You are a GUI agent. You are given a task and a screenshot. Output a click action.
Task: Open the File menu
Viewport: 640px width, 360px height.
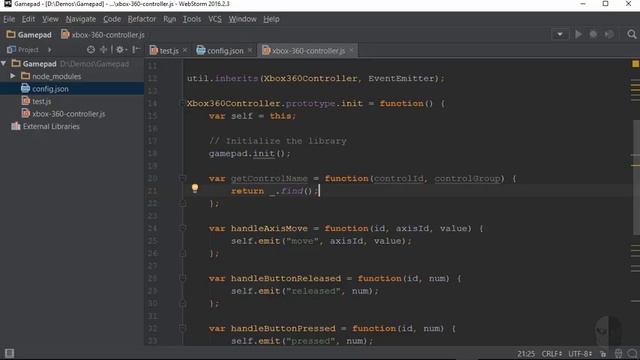[x=9, y=19]
